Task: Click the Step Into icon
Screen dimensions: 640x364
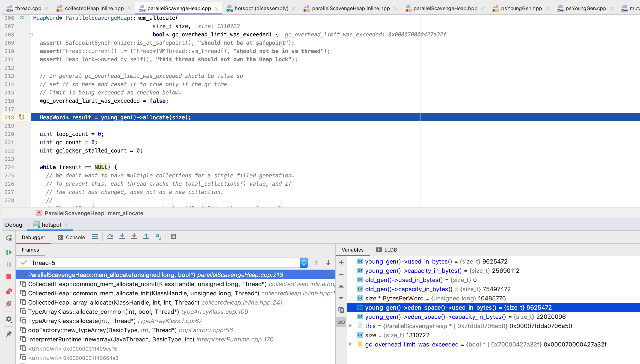Action: click(122, 237)
